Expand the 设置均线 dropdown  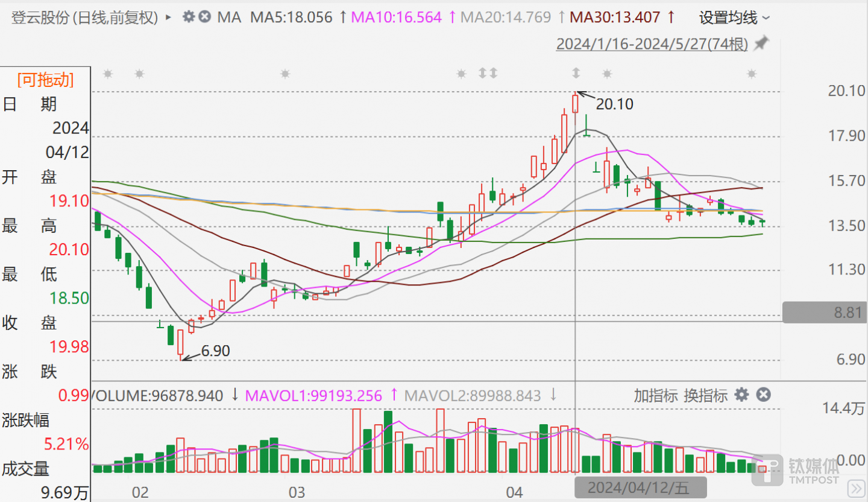[x=734, y=17]
